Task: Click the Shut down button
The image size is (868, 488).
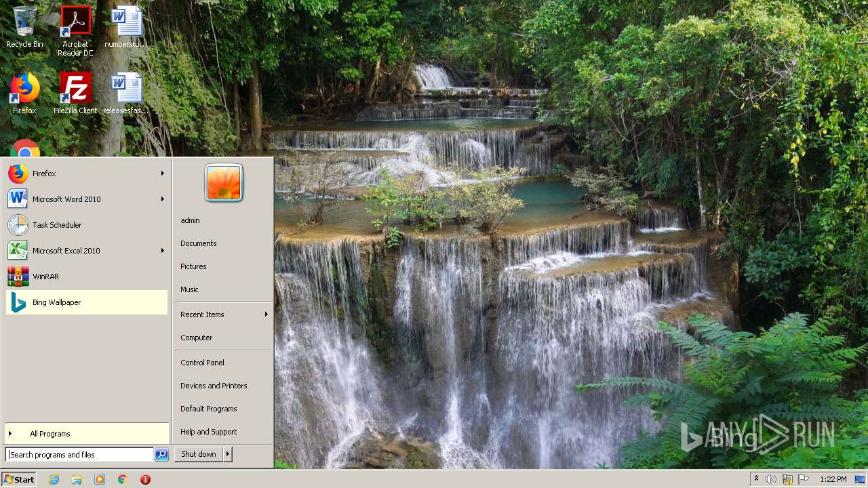Action: [199, 454]
